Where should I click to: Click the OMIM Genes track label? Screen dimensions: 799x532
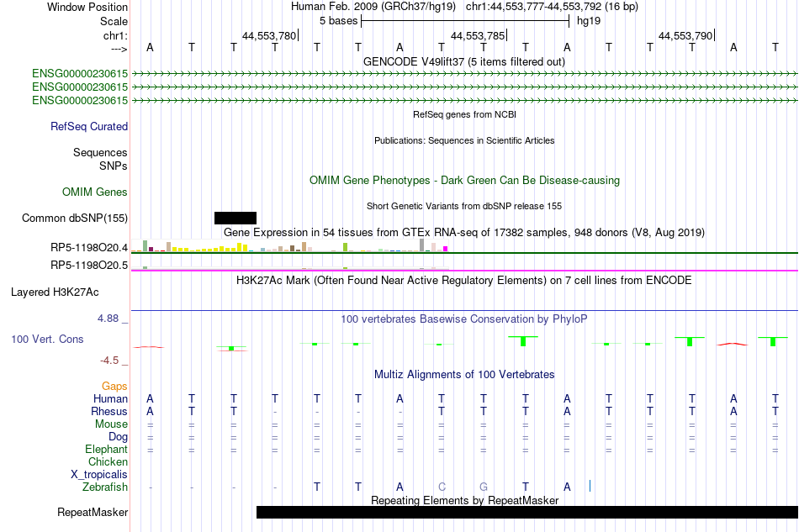(x=95, y=192)
